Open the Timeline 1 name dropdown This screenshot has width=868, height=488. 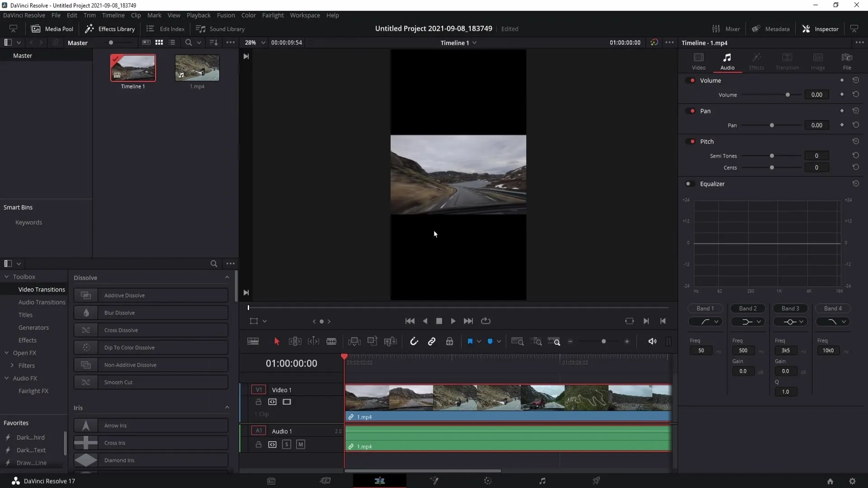458,43
